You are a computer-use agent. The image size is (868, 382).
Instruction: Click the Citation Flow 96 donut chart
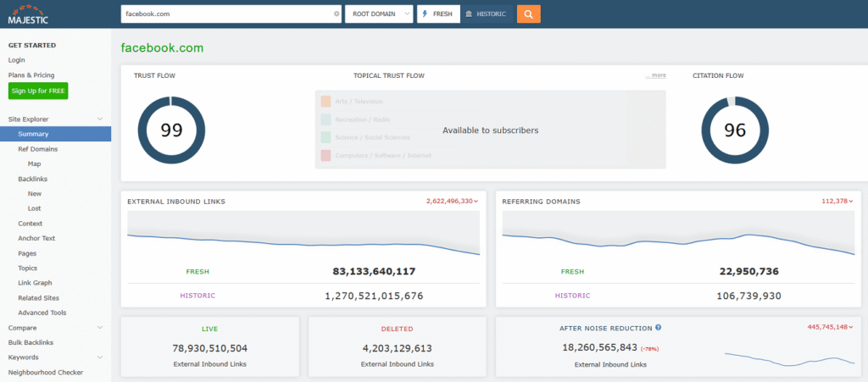click(x=735, y=130)
